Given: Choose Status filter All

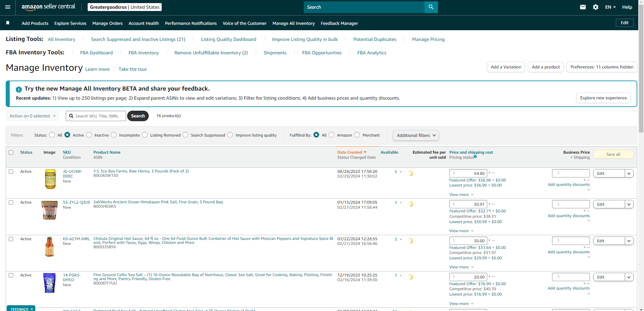Looking at the screenshot, I should tap(52, 135).
